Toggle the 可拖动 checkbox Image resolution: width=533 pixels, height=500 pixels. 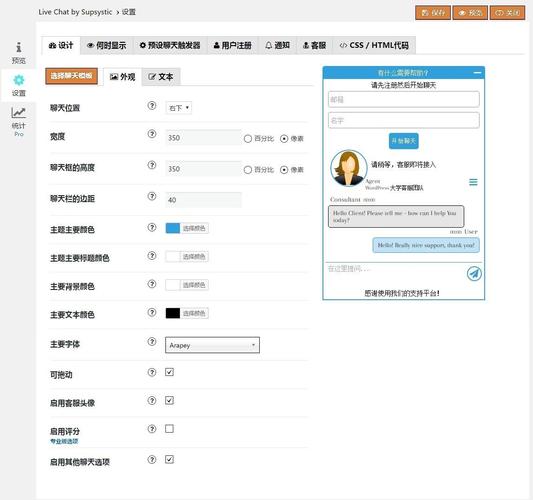tap(169, 372)
